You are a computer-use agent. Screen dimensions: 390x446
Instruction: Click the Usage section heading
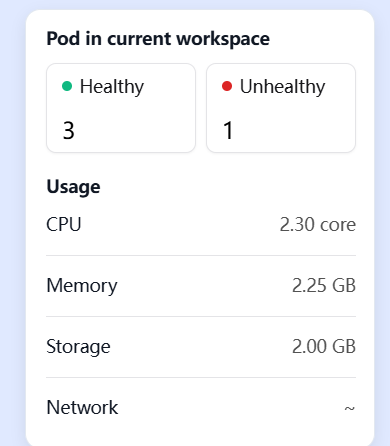(73, 187)
